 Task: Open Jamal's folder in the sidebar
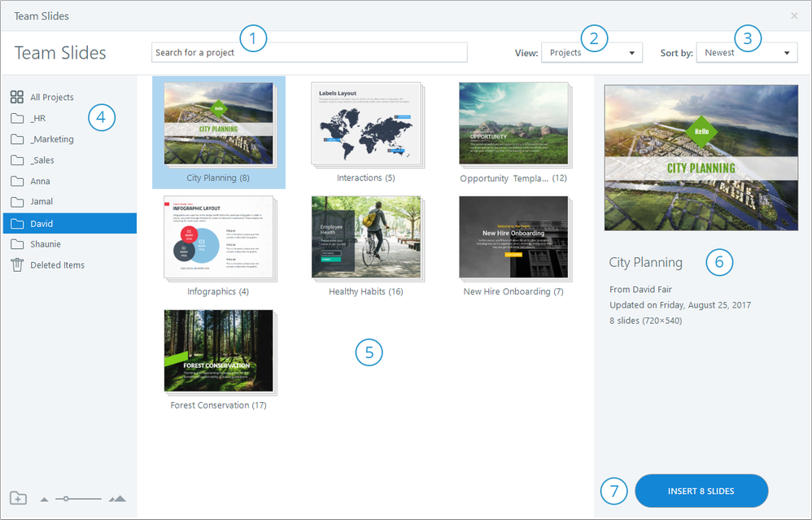pos(41,202)
